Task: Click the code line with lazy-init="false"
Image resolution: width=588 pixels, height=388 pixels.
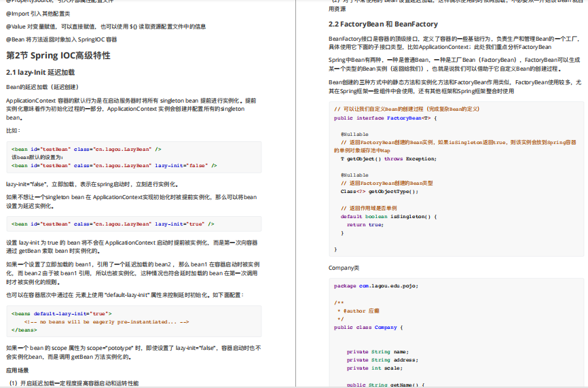Action: tap(114, 166)
